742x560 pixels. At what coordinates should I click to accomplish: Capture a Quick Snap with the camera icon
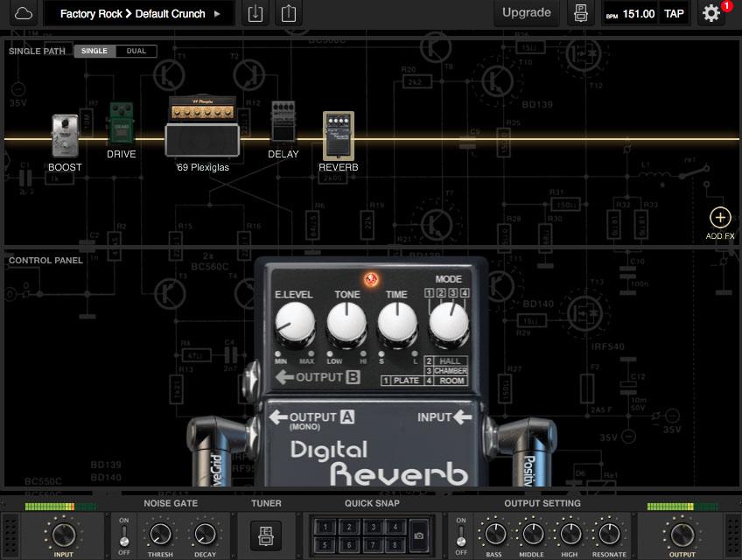click(419, 535)
